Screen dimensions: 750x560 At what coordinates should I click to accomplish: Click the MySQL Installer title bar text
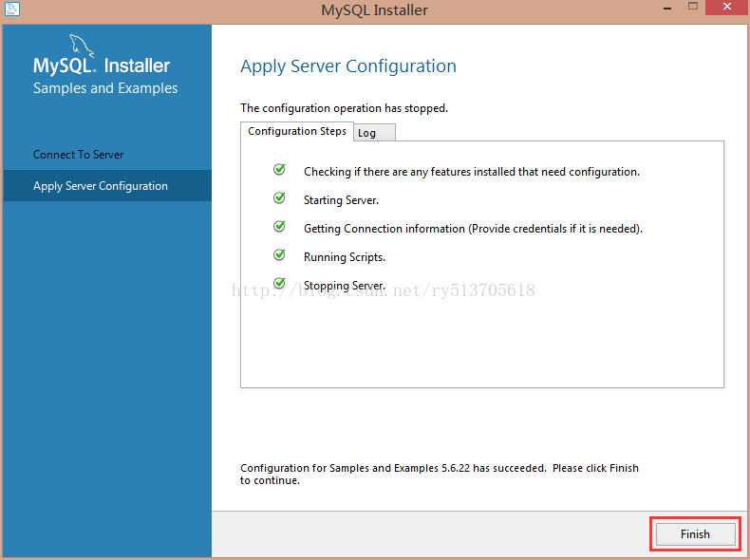coord(375,10)
